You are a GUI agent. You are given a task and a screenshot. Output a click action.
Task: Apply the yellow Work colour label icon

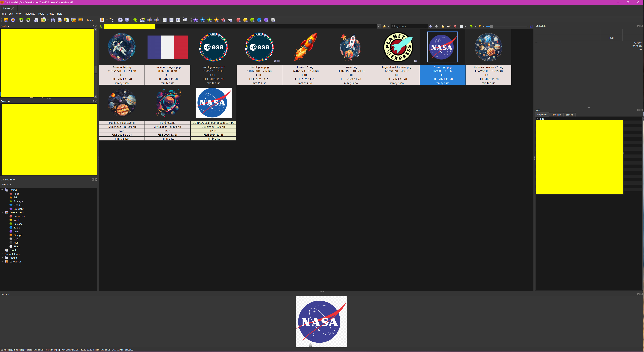point(245,20)
